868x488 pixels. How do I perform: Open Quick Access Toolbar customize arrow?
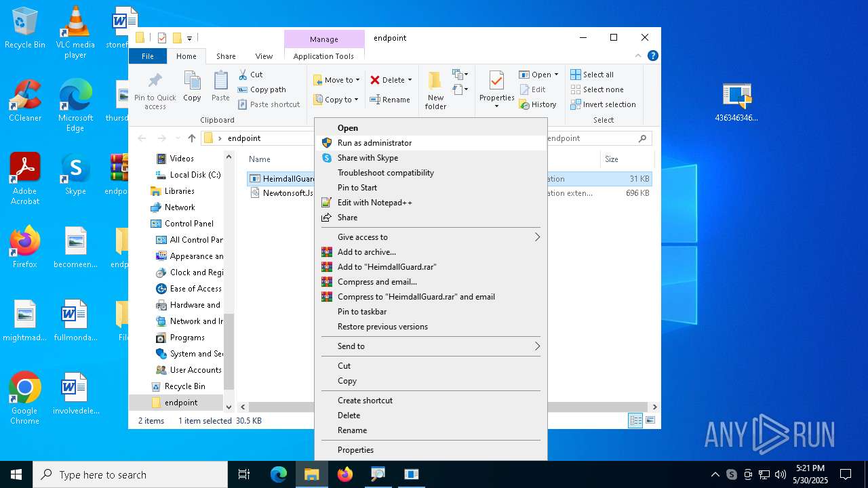coord(190,38)
